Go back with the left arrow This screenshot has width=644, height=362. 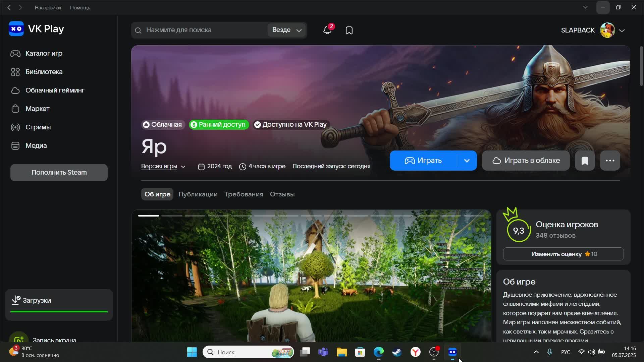coord(9,7)
